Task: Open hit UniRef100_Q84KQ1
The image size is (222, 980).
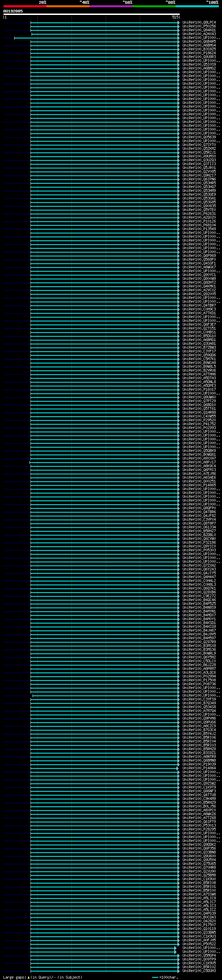Action: pyautogui.click(x=199, y=30)
